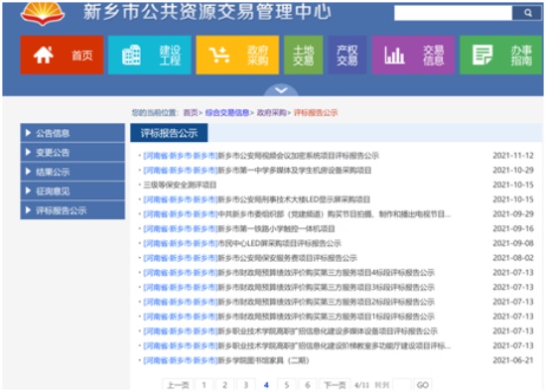Click 评标报告公示 in breadcrumb

click(316, 112)
